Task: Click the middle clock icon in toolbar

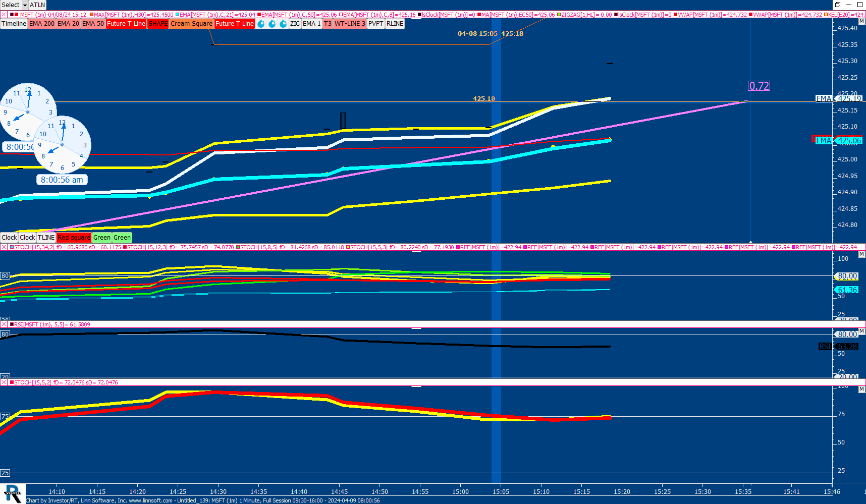Action: point(272,24)
